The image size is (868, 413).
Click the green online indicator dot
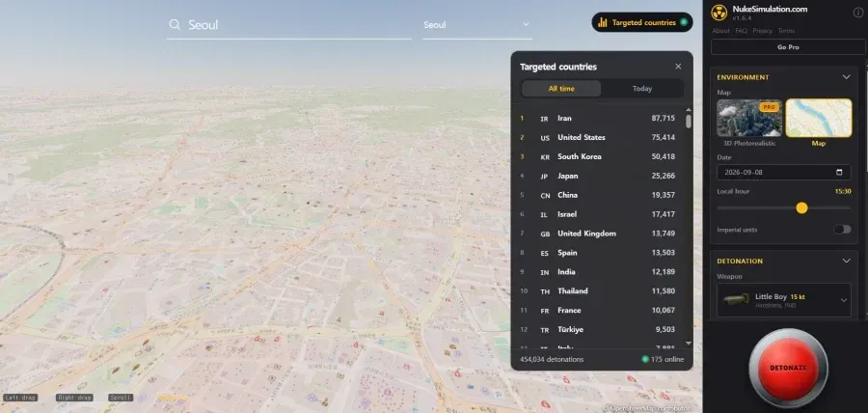[645, 359]
